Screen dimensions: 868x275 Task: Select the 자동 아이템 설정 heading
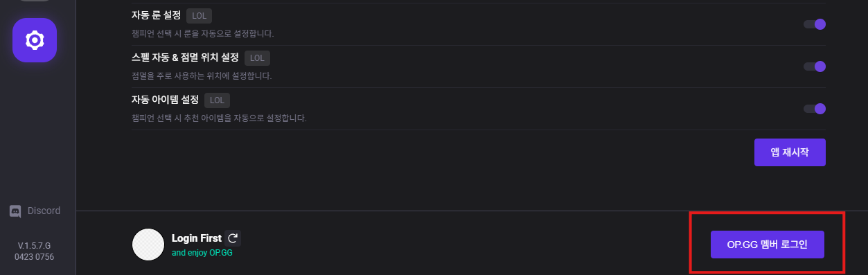coord(165,99)
